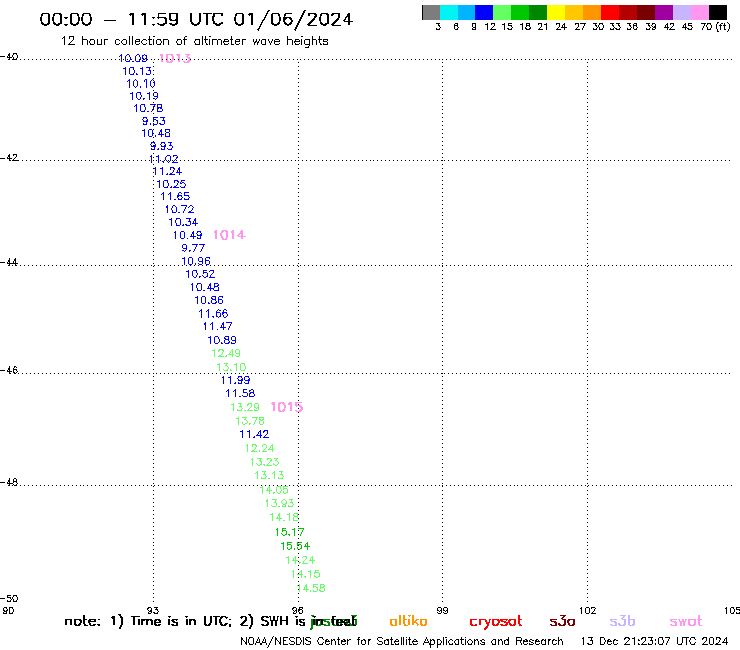Click the wave height value 9.93

(161, 146)
